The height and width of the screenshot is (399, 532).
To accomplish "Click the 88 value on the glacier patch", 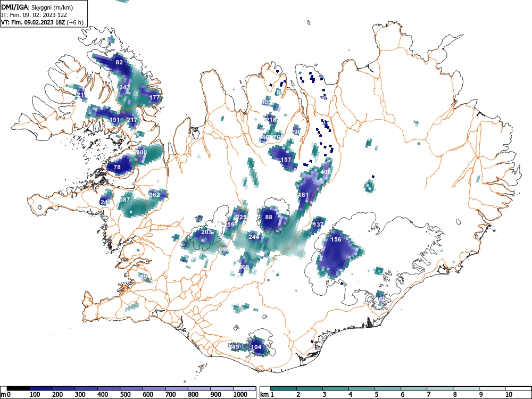I will (269, 217).
